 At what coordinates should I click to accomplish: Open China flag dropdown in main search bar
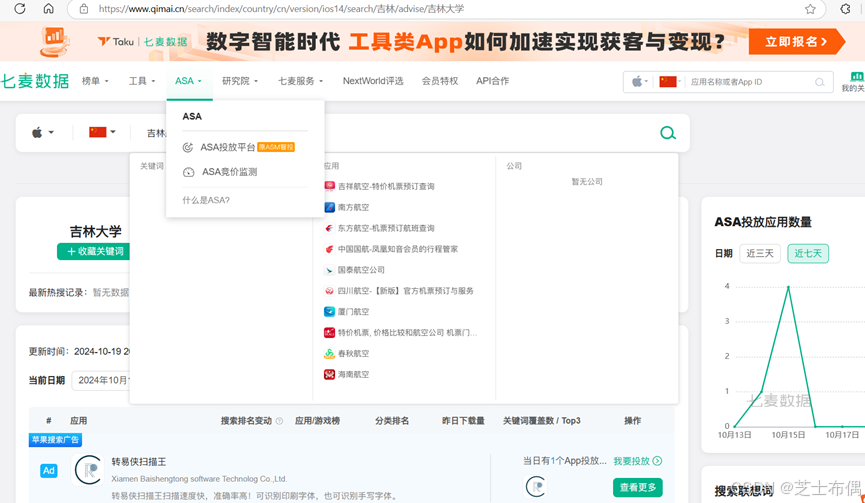(x=102, y=132)
